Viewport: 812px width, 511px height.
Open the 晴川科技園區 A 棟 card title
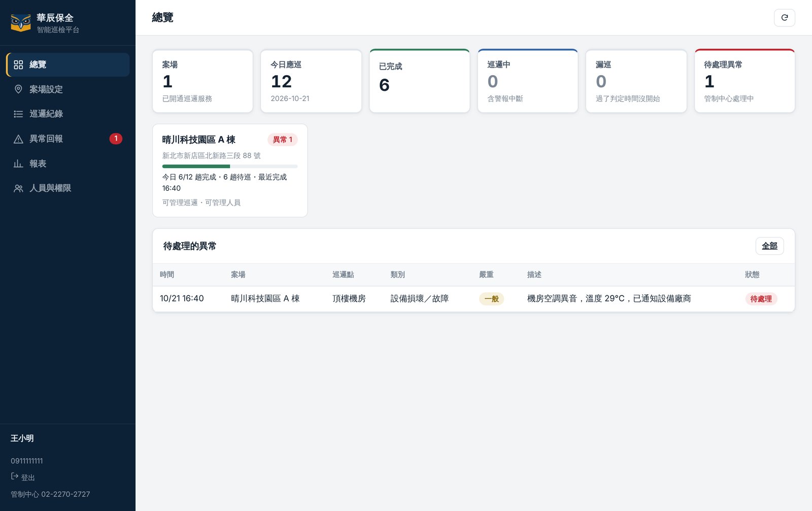click(199, 140)
